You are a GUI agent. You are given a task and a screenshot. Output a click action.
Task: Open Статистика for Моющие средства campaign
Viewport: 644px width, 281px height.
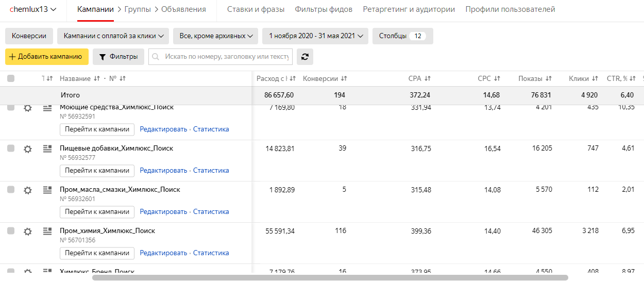[211, 129]
